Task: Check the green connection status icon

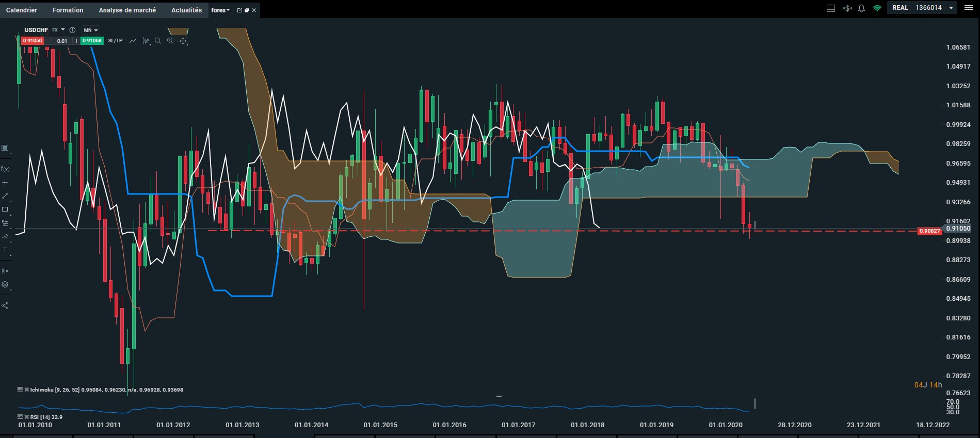Action: click(x=877, y=8)
